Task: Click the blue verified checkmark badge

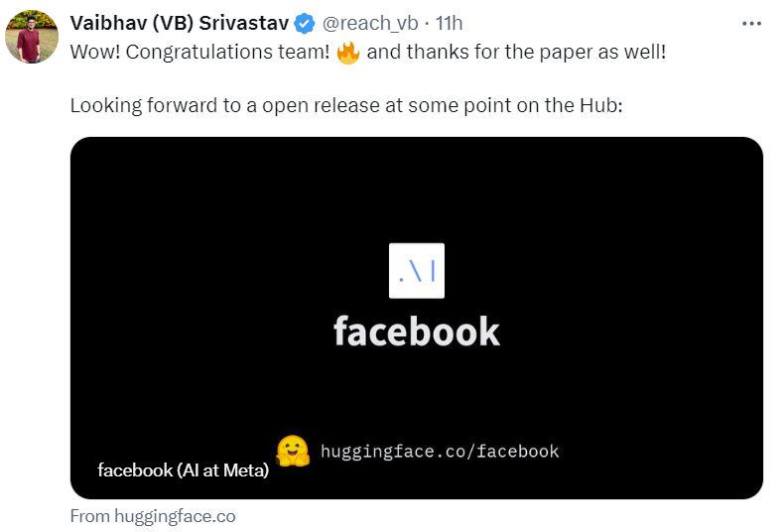Action: click(304, 24)
